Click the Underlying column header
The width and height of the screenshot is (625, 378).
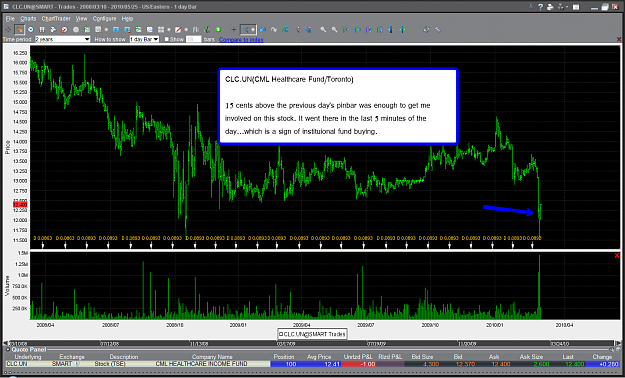point(28,357)
